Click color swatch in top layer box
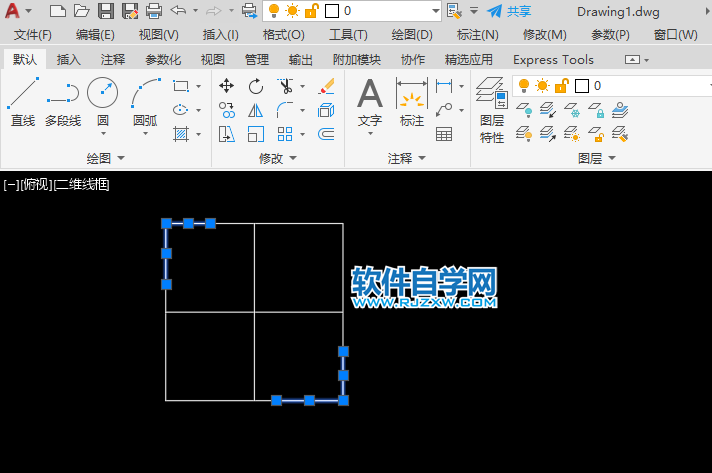 click(x=332, y=11)
